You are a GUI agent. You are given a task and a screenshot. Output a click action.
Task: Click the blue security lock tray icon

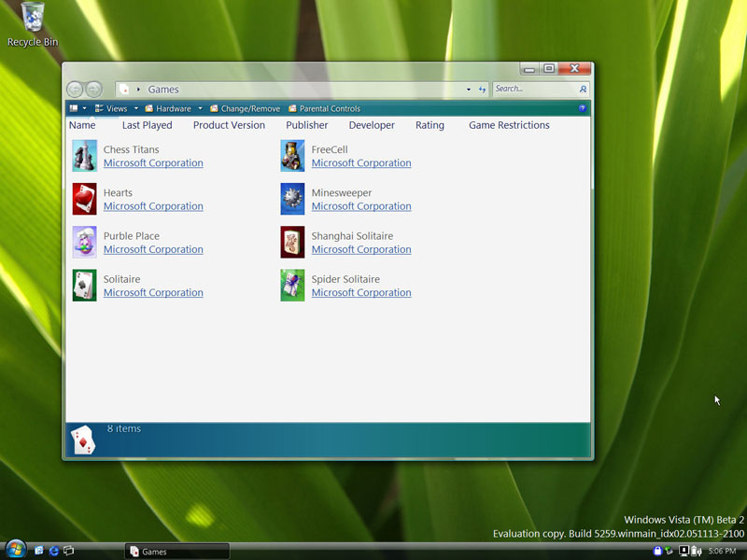[657, 551]
